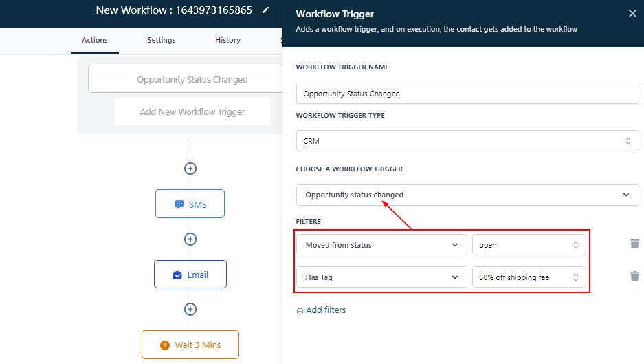Click plus circle above SMS step

coord(190,168)
